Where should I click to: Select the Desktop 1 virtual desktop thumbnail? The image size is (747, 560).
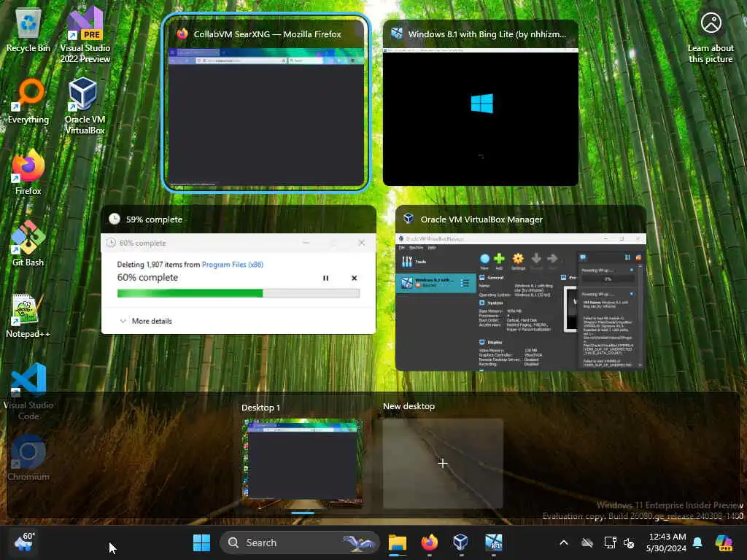303,463
